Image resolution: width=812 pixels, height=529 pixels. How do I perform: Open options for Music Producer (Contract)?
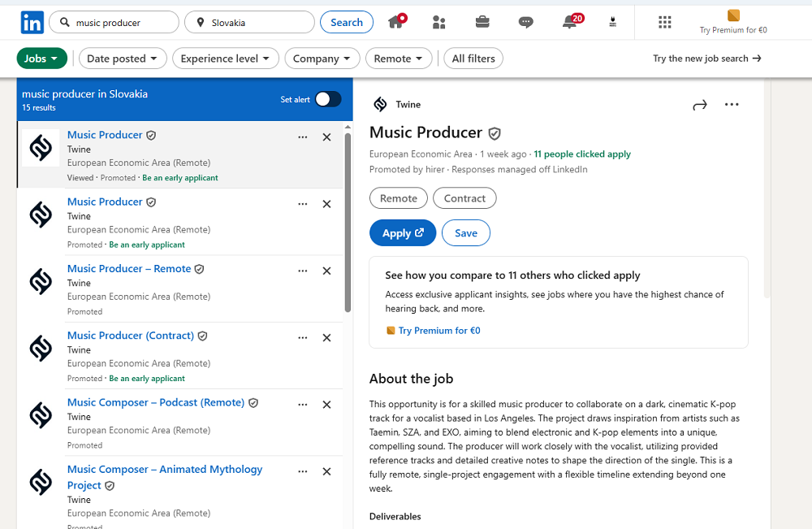(x=302, y=338)
